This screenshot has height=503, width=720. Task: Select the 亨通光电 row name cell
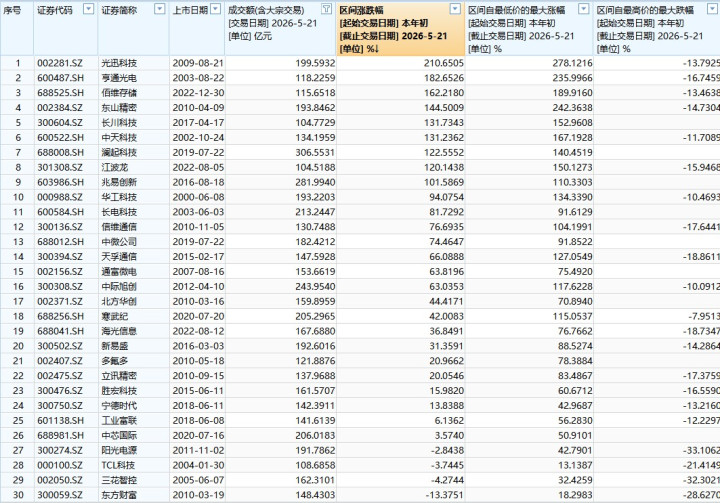(x=119, y=78)
